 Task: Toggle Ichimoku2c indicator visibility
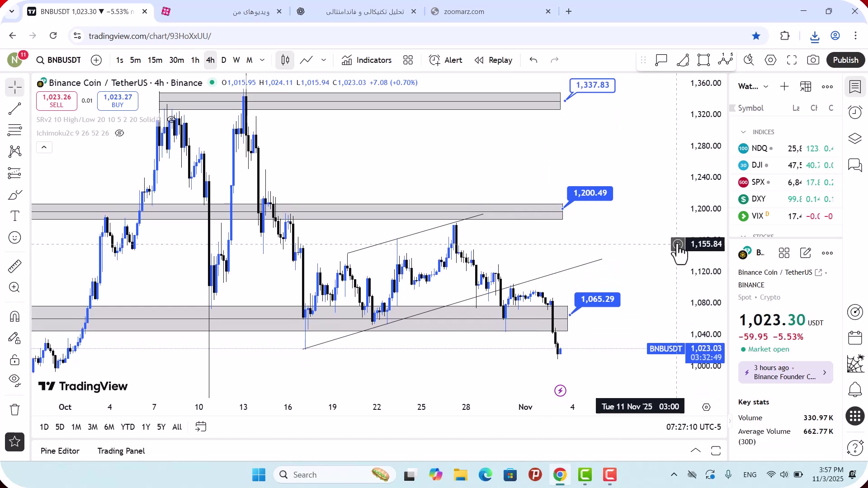119,133
